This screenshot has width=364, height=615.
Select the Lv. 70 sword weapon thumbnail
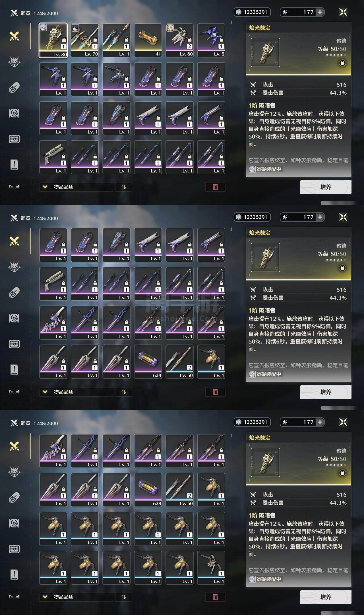click(85, 40)
